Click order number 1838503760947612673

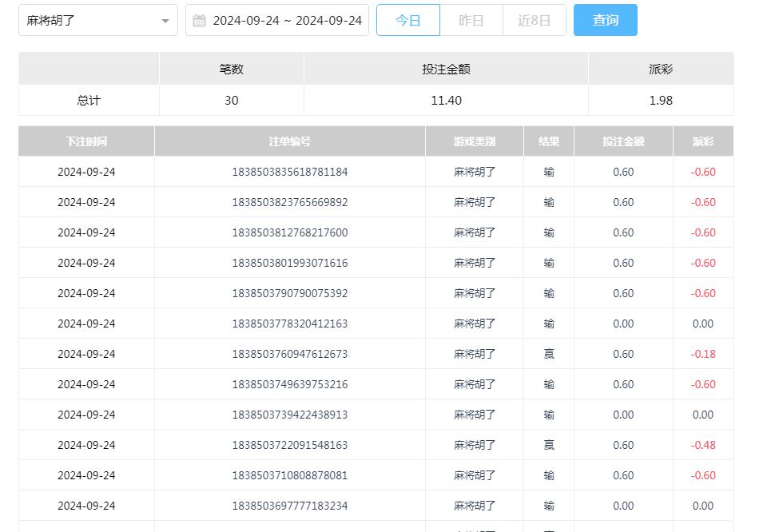coord(289,354)
